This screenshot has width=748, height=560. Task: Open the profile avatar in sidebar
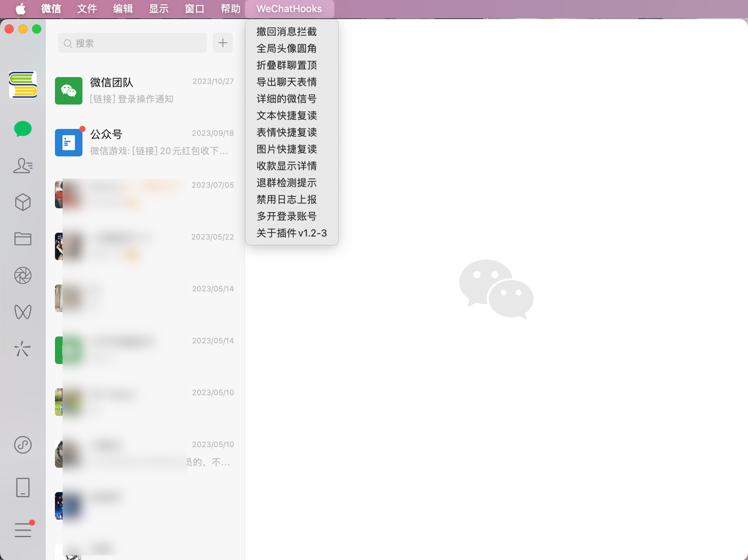pyautogui.click(x=23, y=85)
